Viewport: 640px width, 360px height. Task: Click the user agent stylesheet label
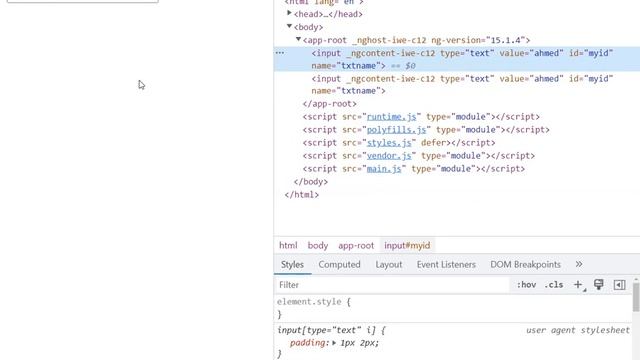(x=578, y=330)
